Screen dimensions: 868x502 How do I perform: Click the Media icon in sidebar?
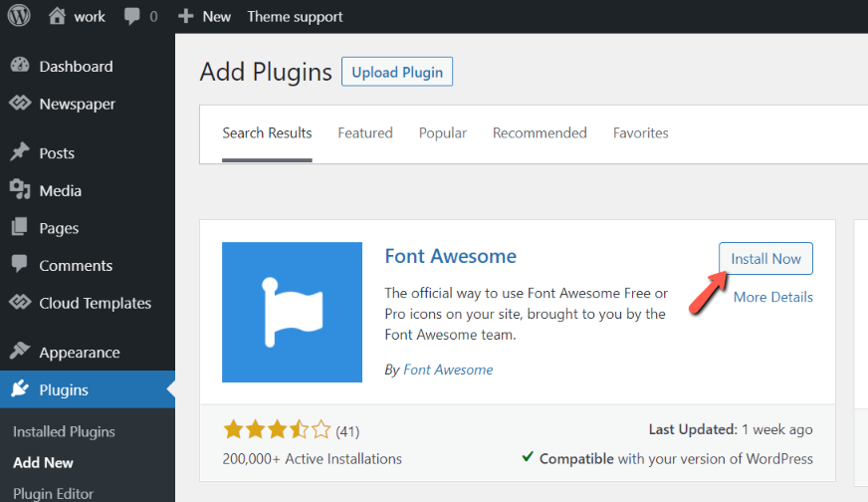(20, 189)
